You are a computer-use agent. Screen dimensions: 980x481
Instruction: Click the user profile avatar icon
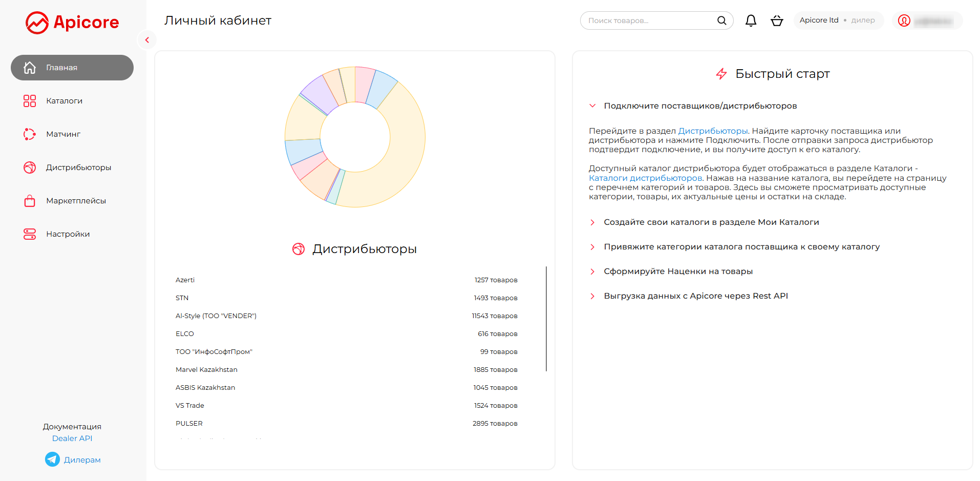tap(904, 20)
